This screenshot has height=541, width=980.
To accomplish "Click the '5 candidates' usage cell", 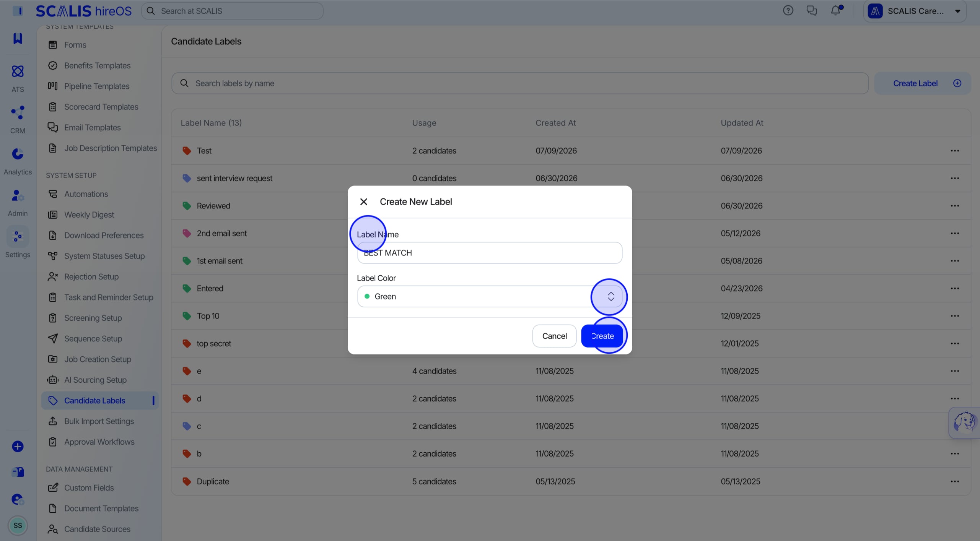I will point(434,481).
